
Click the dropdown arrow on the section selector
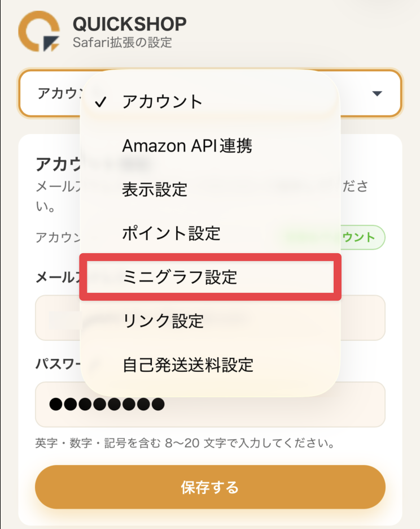click(378, 93)
